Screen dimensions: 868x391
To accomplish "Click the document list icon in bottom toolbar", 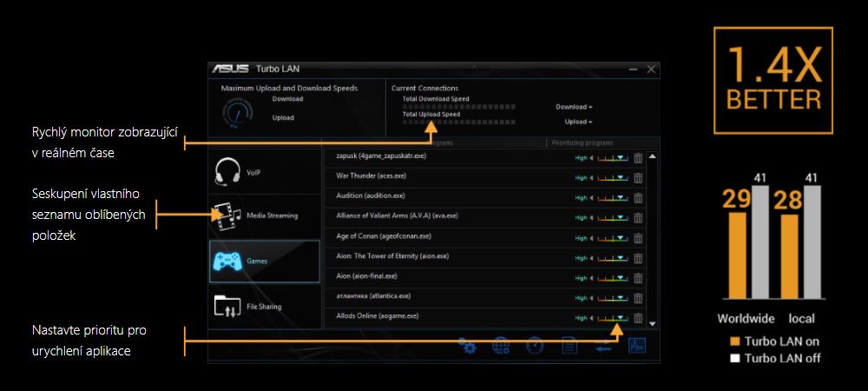I will pyautogui.click(x=569, y=347).
